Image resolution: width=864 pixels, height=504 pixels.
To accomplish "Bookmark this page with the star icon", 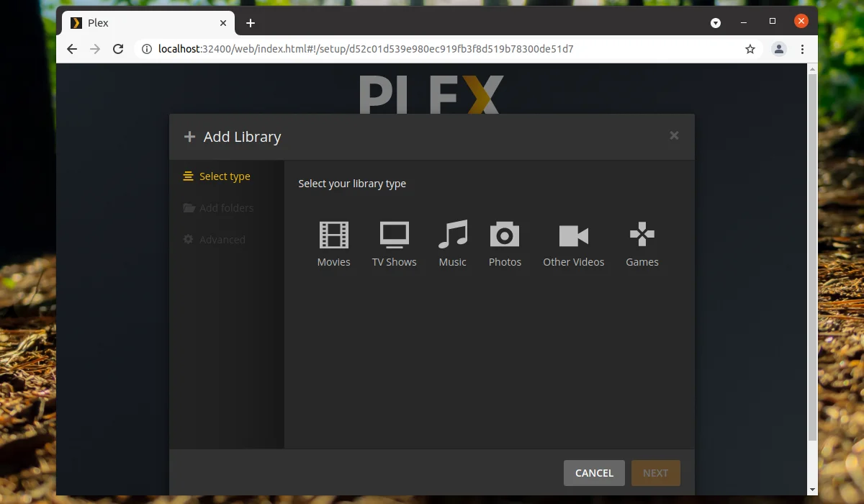I will click(x=750, y=49).
